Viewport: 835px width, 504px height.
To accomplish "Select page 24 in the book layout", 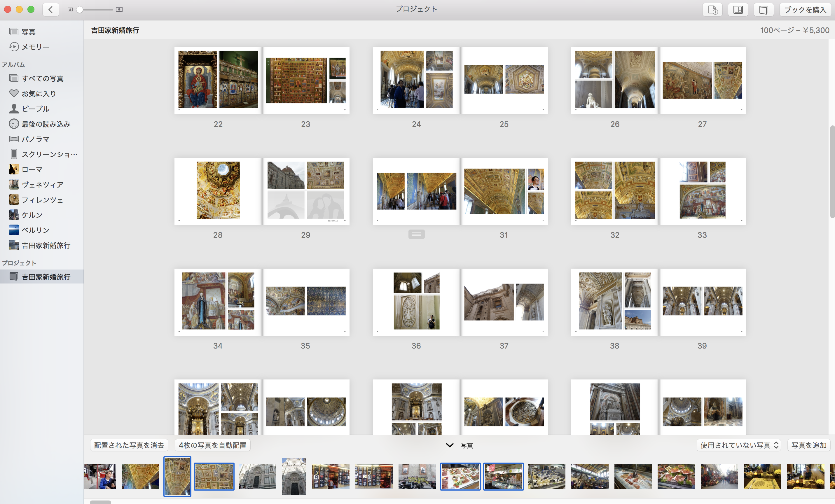I will (x=416, y=80).
